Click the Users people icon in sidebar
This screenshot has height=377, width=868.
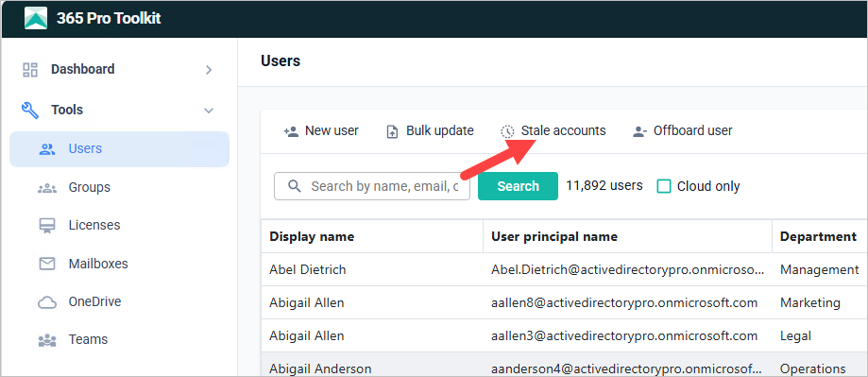pyautogui.click(x=48, y=149)
